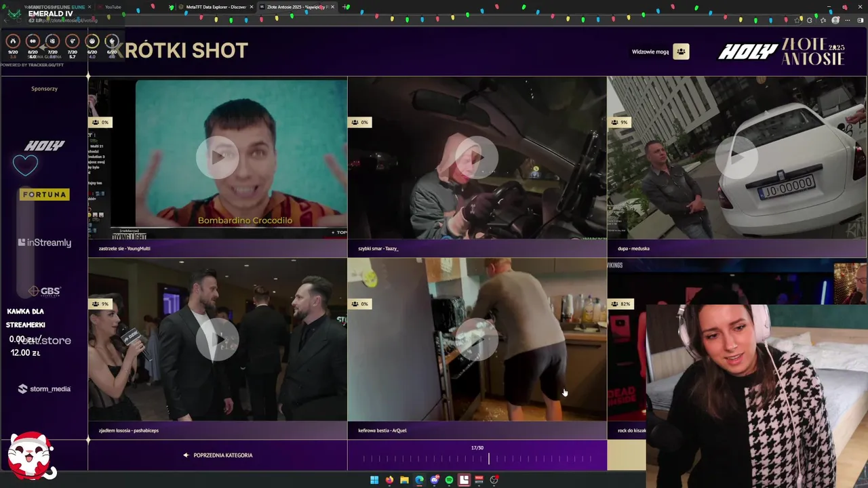Click the beige next-category button
This screenshot has width=868, height=488.
[x=626, y=455]
